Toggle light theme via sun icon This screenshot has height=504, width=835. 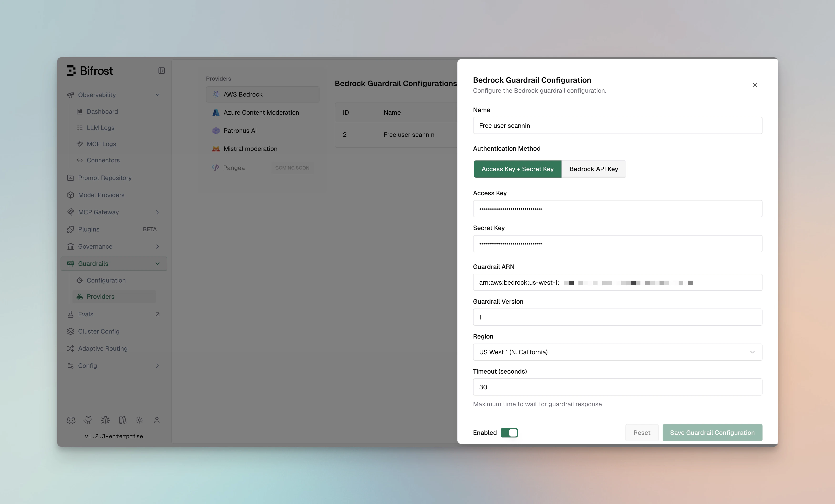point(140,420)
